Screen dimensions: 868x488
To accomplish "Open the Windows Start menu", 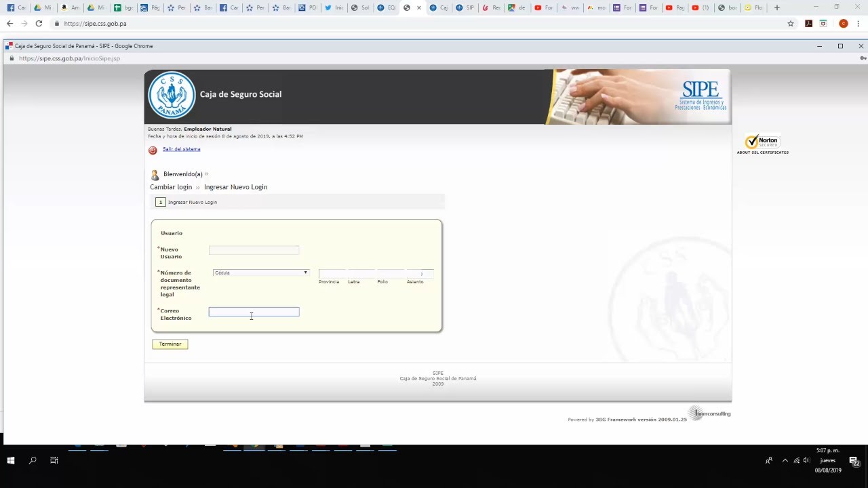I will point(11,460).
